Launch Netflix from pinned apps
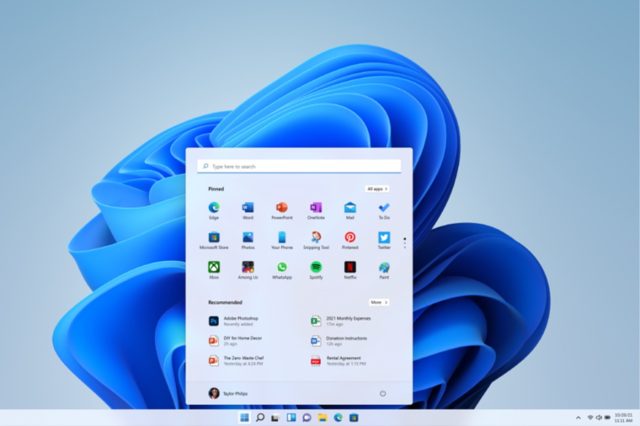Screen dimensions: 640x426 (350, 268)
